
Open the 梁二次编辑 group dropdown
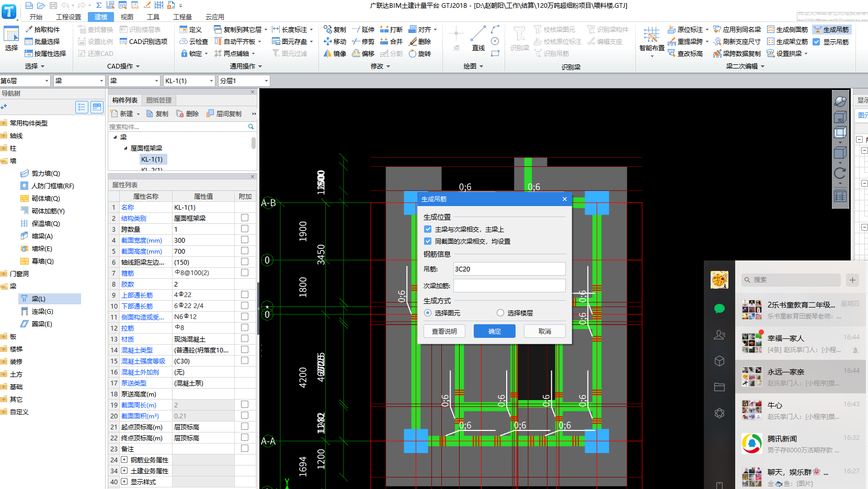[x=745, y=66]
